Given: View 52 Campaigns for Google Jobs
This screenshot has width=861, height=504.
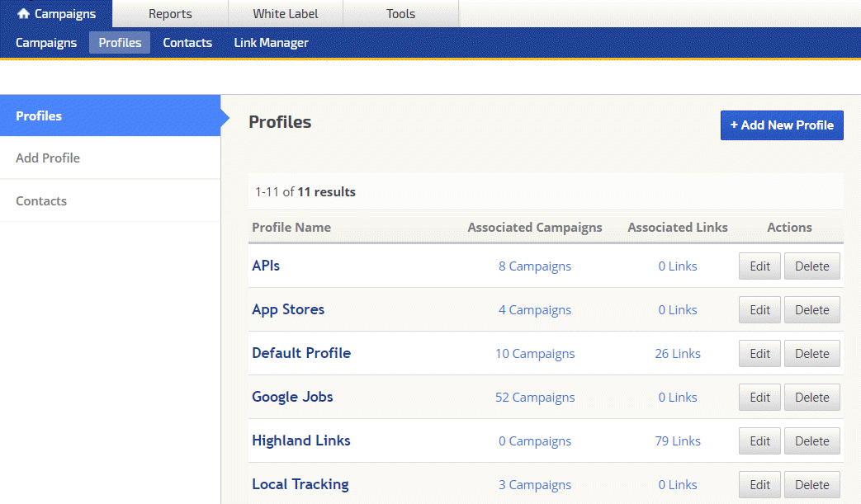Looking at the screenshot, I should (535, 398).
